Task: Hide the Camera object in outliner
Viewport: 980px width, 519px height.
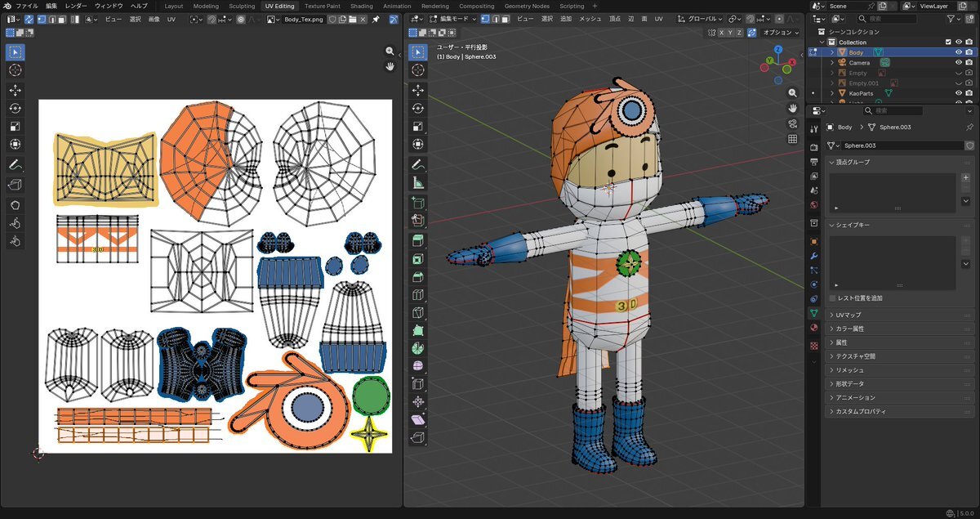Action: point(959,62)
